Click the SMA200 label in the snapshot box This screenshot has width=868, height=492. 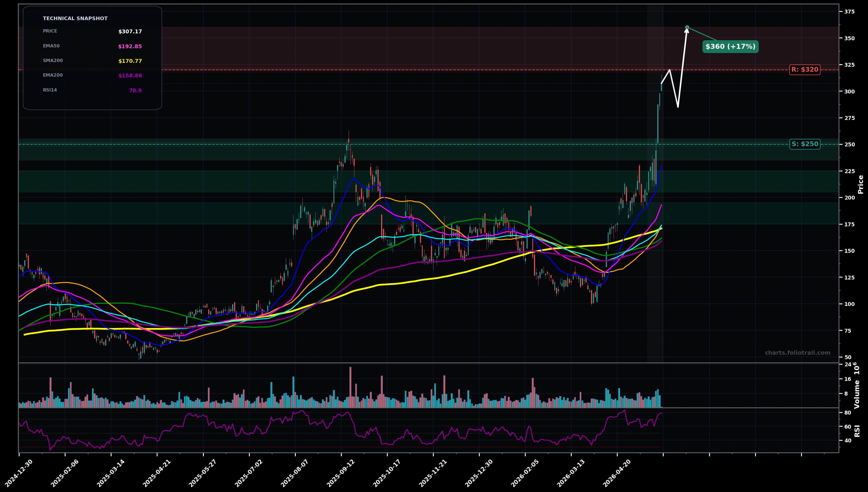53,61
